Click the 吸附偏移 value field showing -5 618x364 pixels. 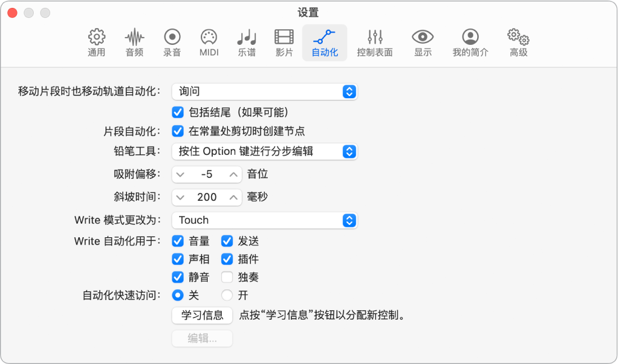[207, 174]
